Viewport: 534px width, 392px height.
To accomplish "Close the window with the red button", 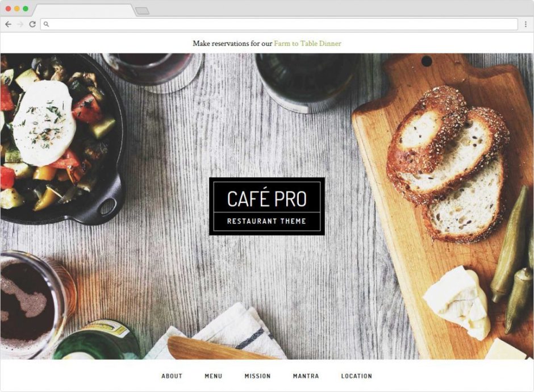I will (8, 9).
